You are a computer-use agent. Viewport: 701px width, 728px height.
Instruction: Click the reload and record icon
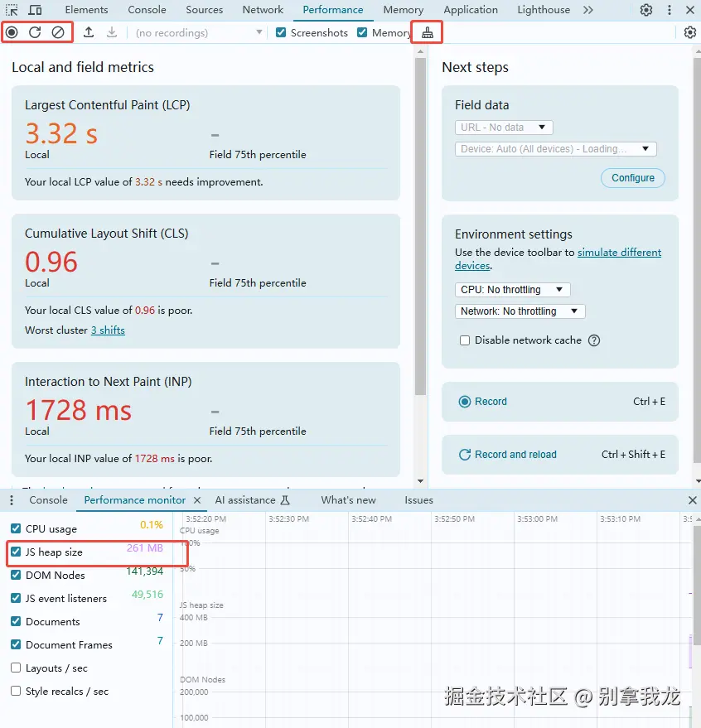(35, 32)
